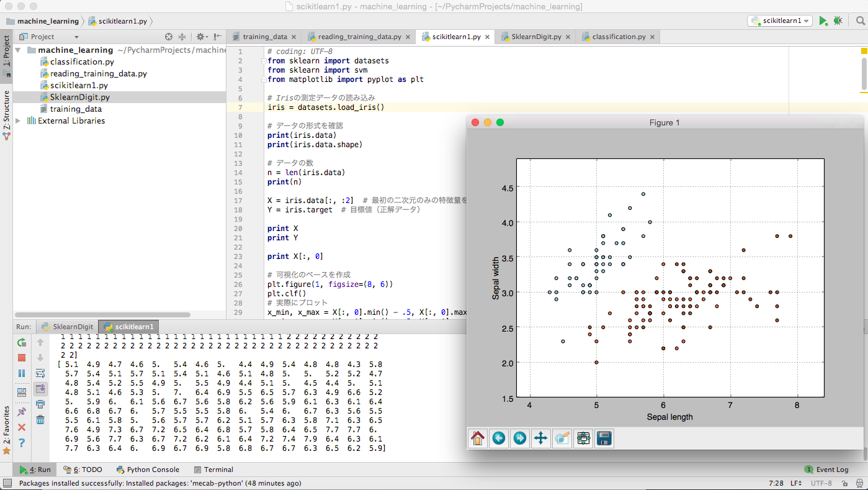This screenshot has width=868, height=490.
Task: Print the console output
Action: tap(40, 404)
